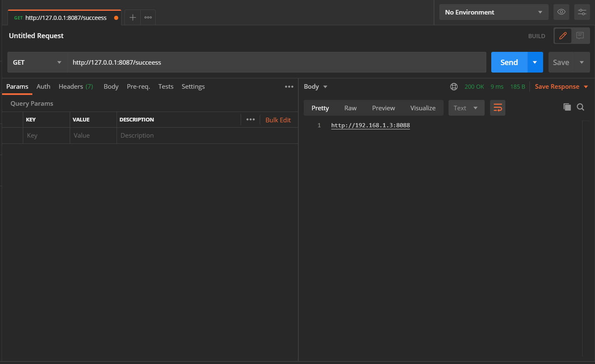This screenshot has width=595, height=364.
Task: Open Save Response dropdown
Action: point(561,87)
